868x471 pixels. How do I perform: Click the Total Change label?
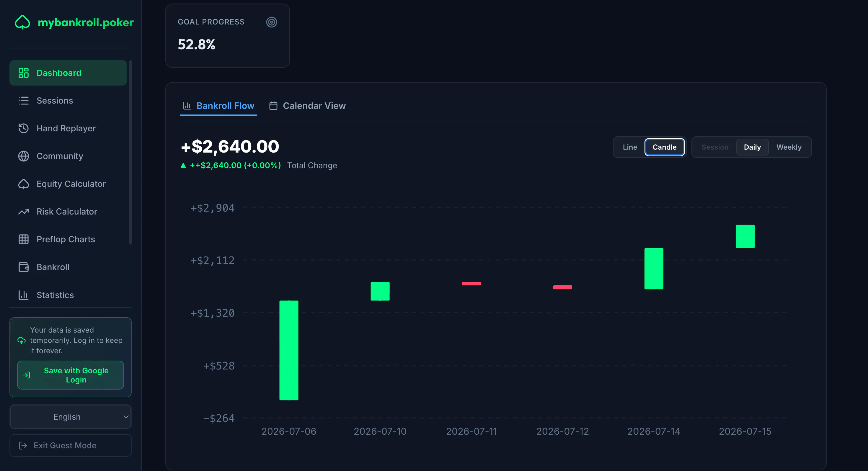coord(312,166)
